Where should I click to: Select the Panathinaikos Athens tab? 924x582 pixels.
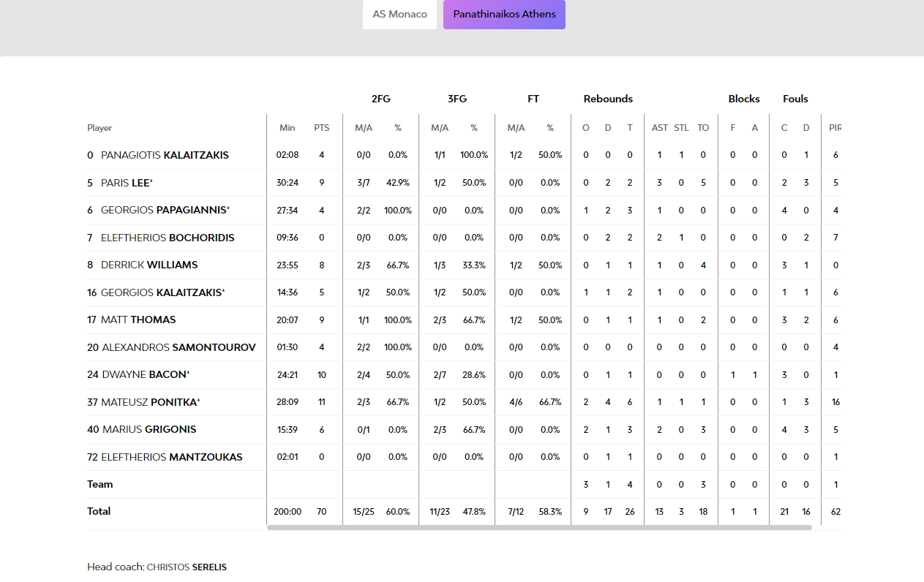[504, 15]
